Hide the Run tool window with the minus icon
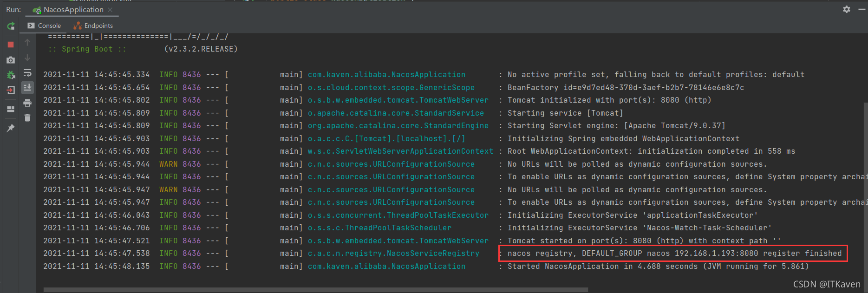The image size is (868, 293). pyautogui.click(x=861, y=9)
